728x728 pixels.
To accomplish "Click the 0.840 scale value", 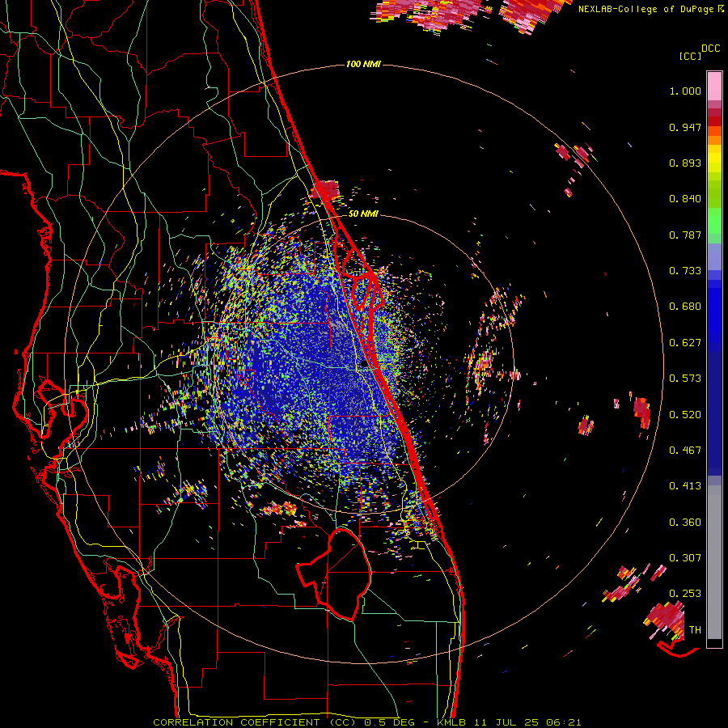I will click(x=685, y=199).
